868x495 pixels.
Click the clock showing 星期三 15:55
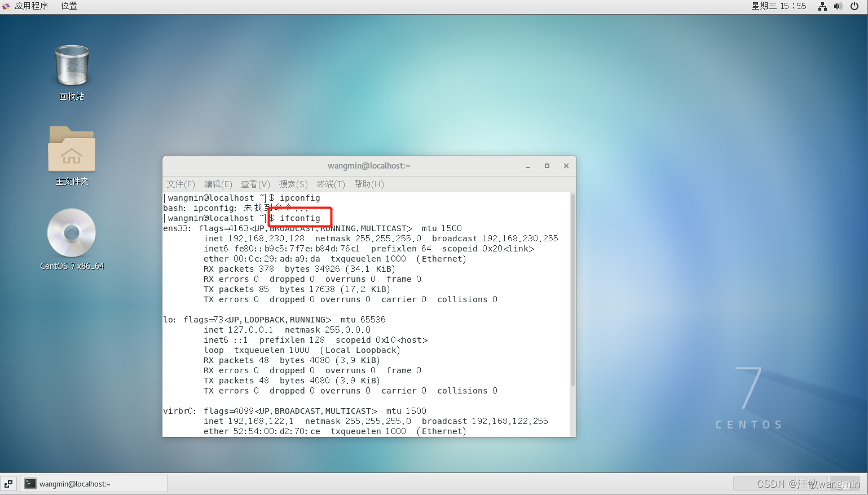[x=778, y=6]
